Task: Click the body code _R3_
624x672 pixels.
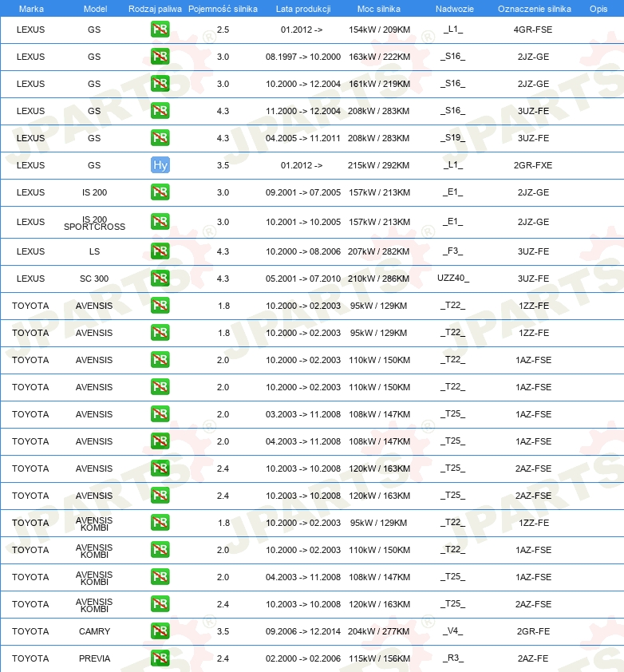Action: (x=452, y=658)
